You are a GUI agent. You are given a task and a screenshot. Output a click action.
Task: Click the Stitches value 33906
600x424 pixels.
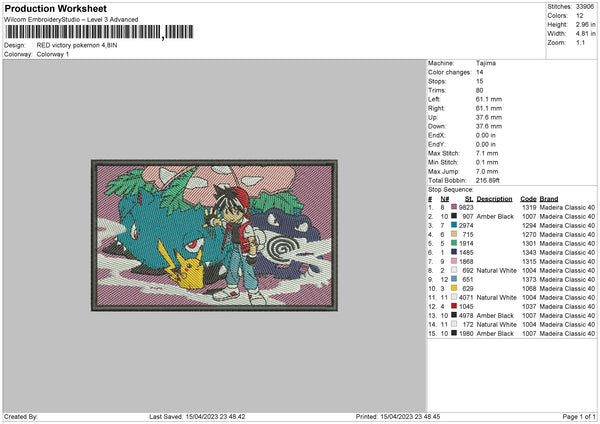pos(585,7)
